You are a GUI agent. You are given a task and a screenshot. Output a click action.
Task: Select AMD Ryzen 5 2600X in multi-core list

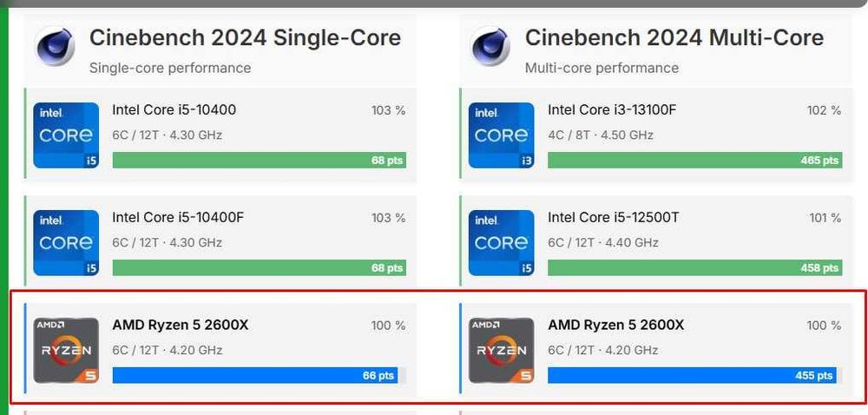coord(616,326)
